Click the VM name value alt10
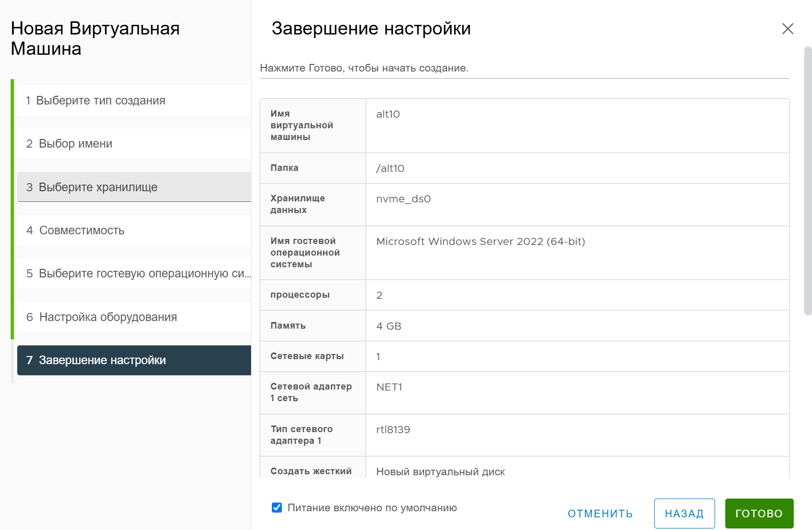This screenshot has height=530, width=812. coord(388,114)
